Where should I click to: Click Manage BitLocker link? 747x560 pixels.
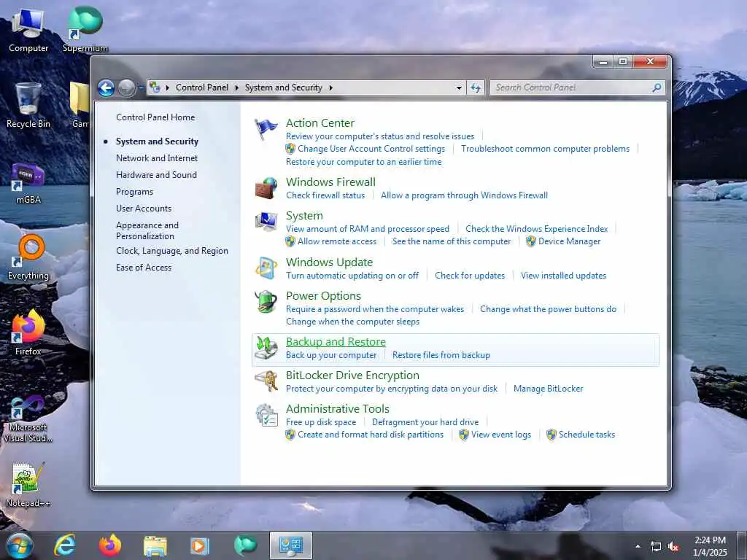[549, 389]
